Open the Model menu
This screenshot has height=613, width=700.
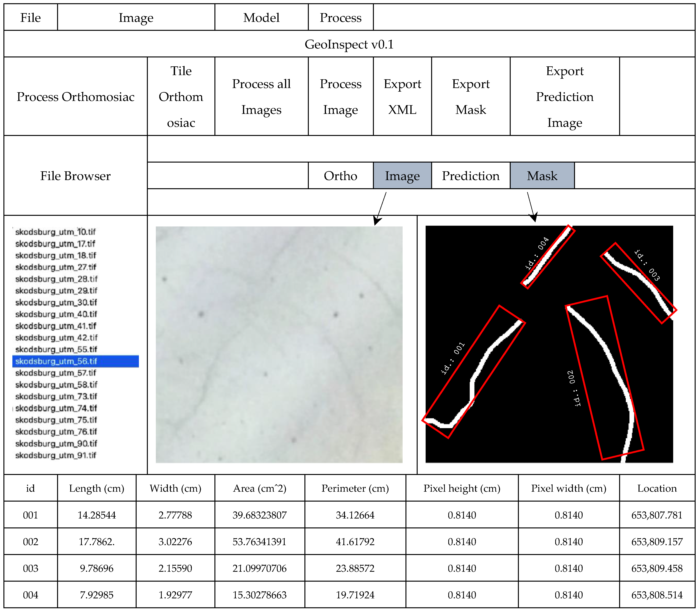pos(261,17)
